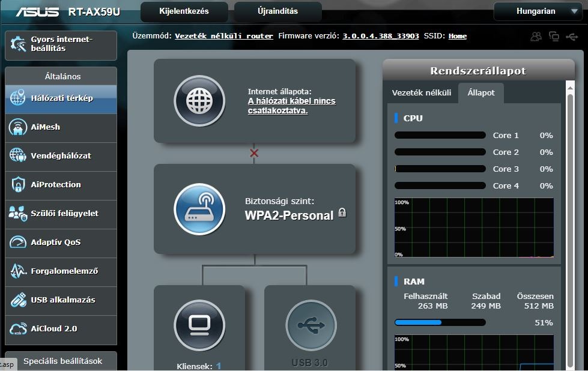Open the AiMesh sidebar icon

tap(17, 127)
